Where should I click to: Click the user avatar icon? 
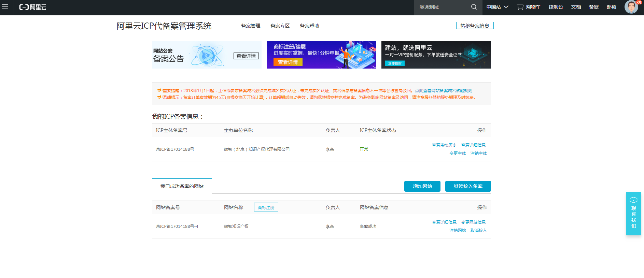[631, 7]
